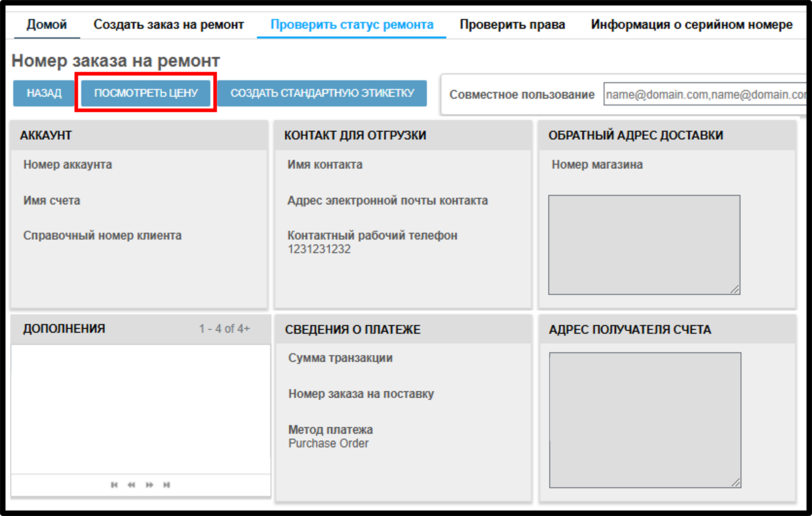Image resolution: width=812 pixels, height=516 pixels.
Task: Click the Обратный адрес доставки text area
Action: (644, 245)
